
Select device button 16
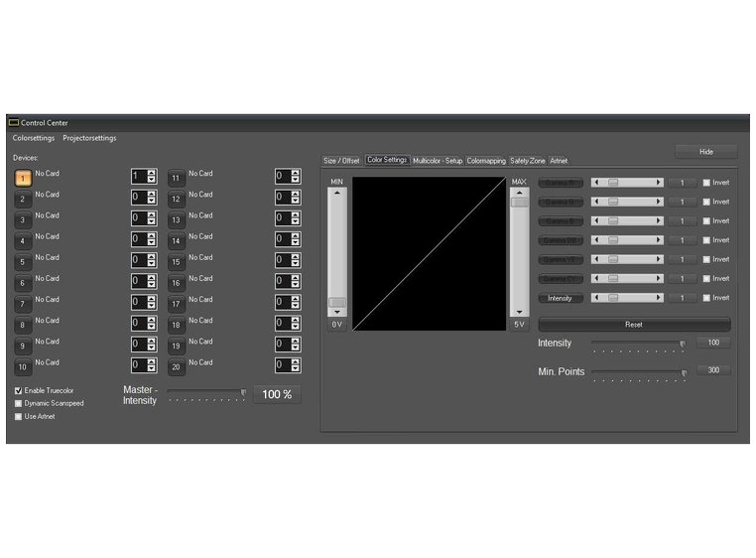coord(176,283)
